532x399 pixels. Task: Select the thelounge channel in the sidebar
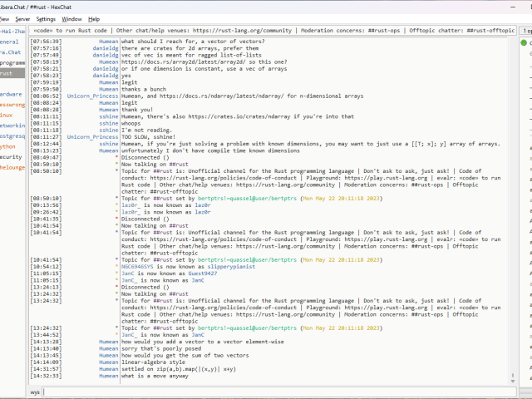click(12, 167)
